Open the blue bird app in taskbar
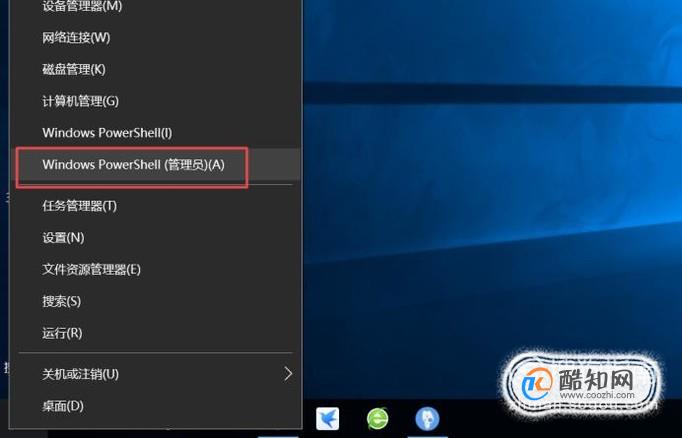Image resolution: width=682 pixels, height=438 pixels. tap(328, 418)
